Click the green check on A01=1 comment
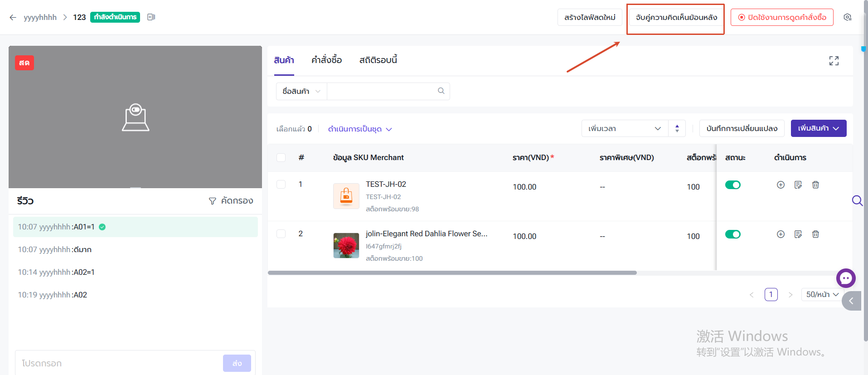 pos(102,227)
